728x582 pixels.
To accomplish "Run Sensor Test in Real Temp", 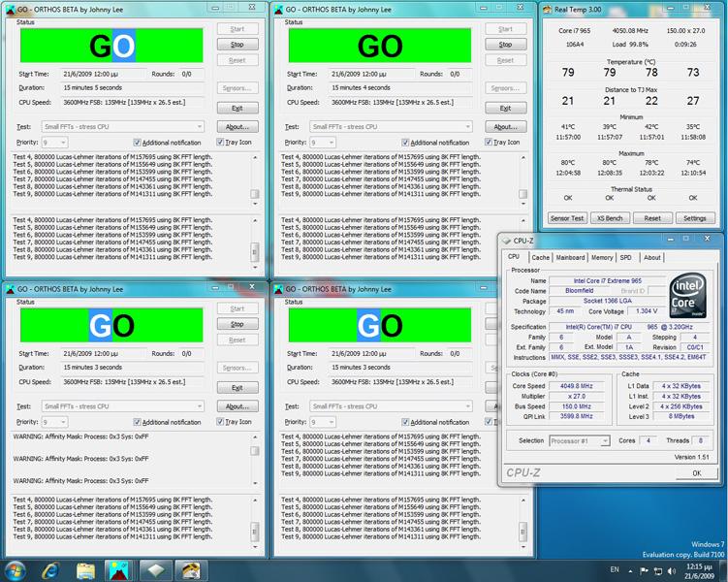I will [x=567, y=218].
